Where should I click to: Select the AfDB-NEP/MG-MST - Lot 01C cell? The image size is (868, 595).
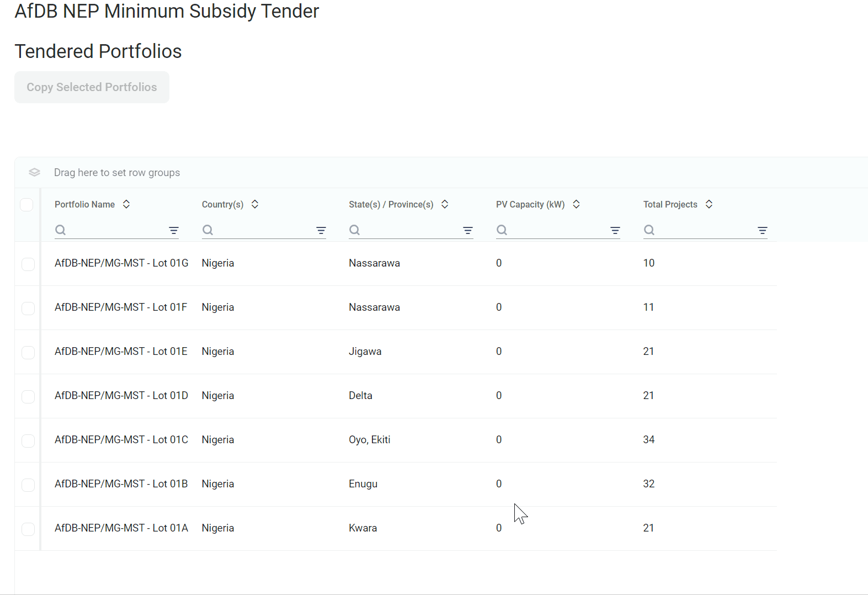(121, 440)
